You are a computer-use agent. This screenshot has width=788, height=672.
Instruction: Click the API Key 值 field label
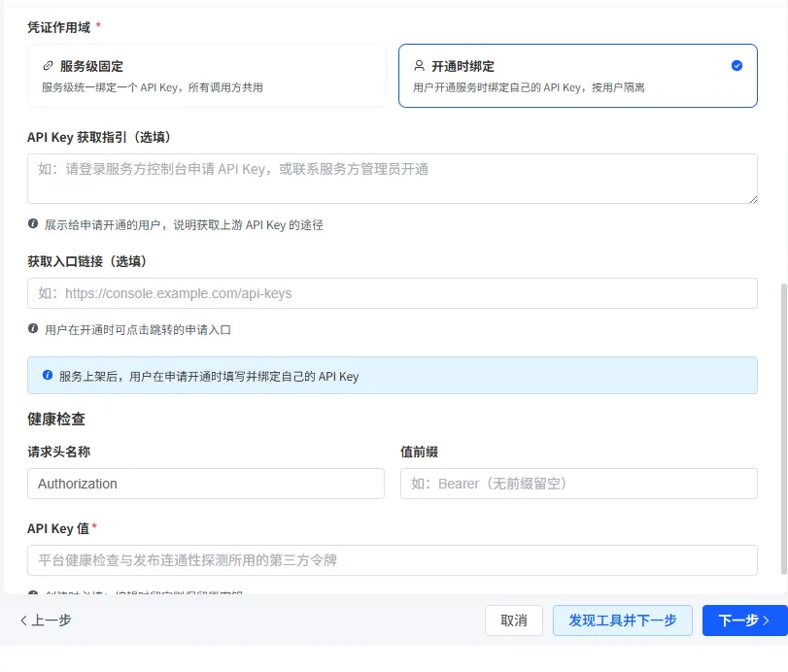[x=58, y=528]
